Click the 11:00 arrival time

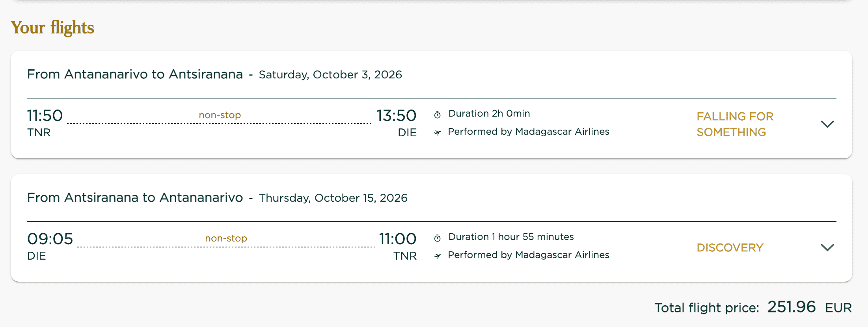click(x=397, y=239)
